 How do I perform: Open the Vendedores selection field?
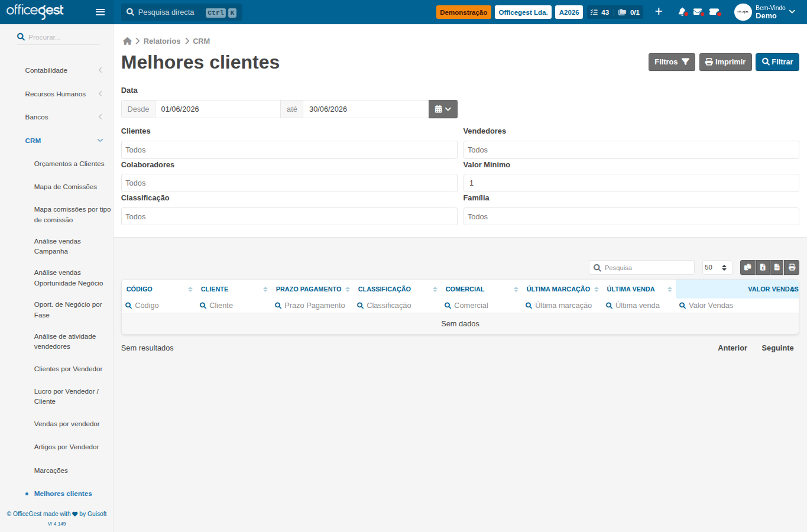(x=631, y=150)
